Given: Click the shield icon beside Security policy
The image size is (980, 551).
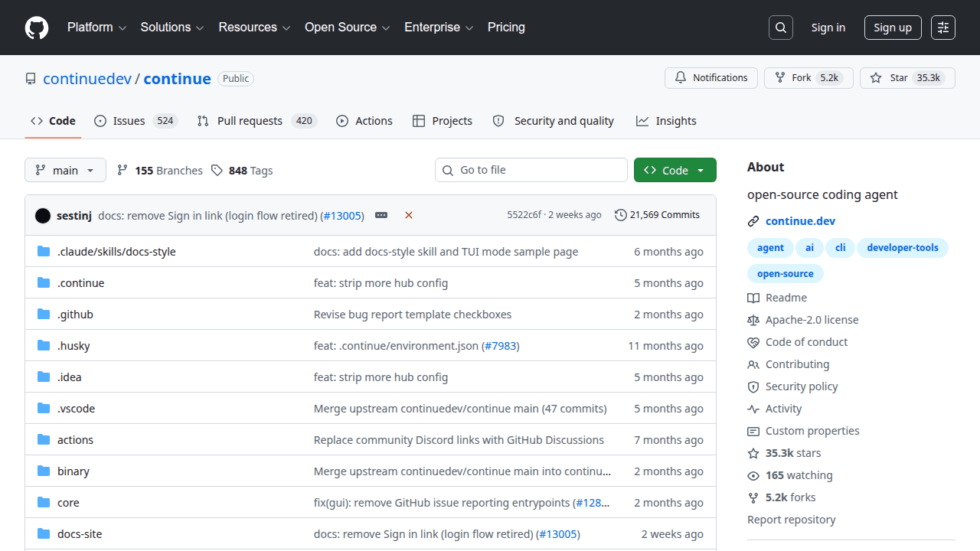Looking at the screenshot, I should pyautogui.click(x=753, y=386).
